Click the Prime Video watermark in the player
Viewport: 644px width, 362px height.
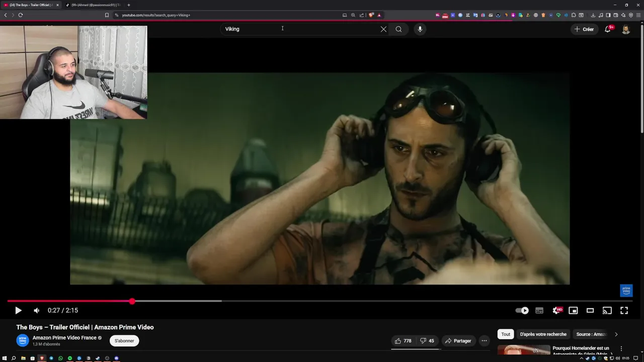point(626,291)
